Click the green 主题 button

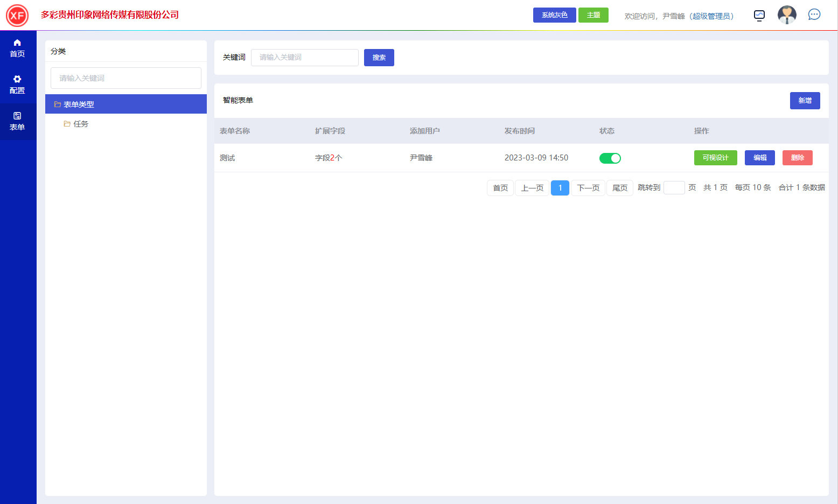(593, 15)
